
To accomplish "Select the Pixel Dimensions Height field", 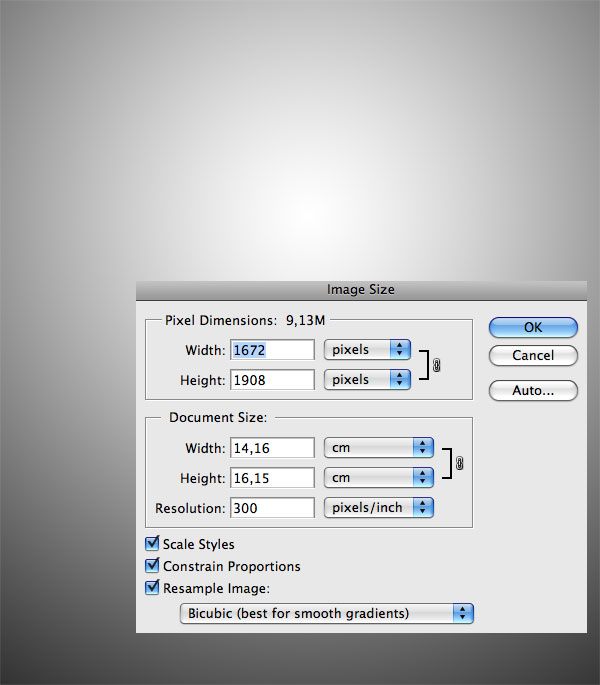I will click(x=272, y=380).
